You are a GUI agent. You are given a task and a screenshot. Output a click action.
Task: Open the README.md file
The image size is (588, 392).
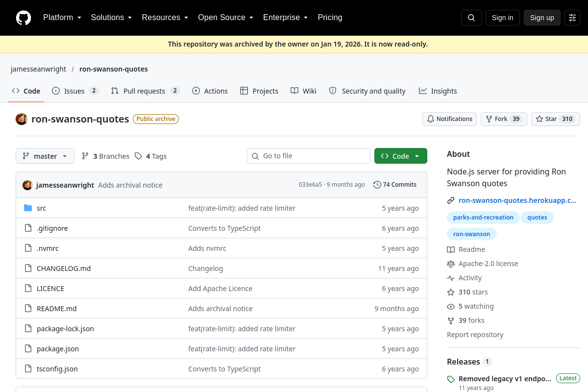point(57,309)
